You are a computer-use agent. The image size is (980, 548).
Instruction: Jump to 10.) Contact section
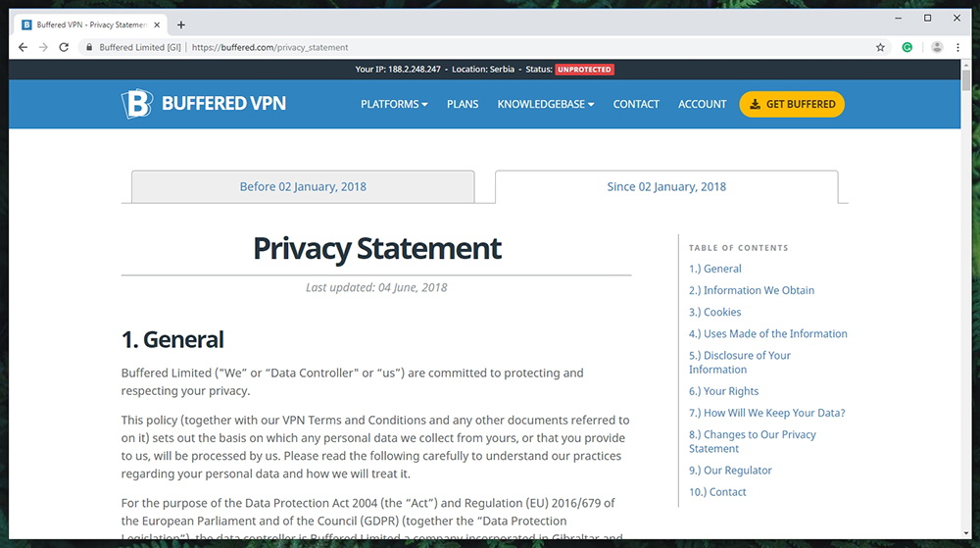coord(717,492)
